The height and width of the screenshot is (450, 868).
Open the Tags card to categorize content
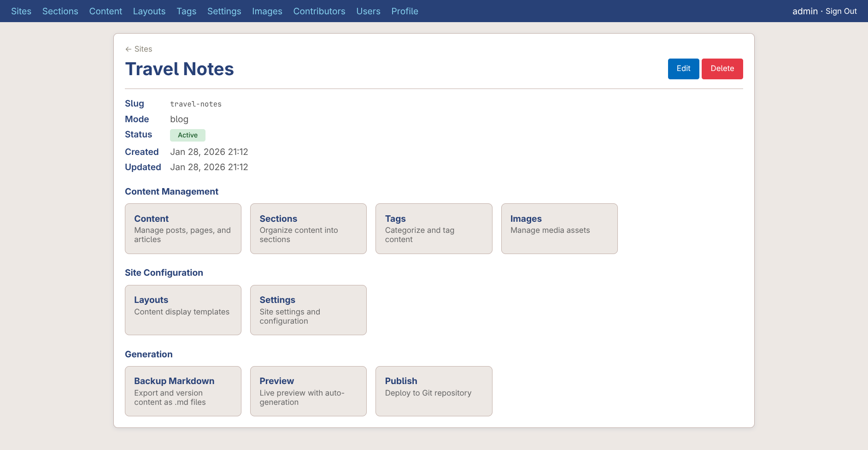click(434, 229)
